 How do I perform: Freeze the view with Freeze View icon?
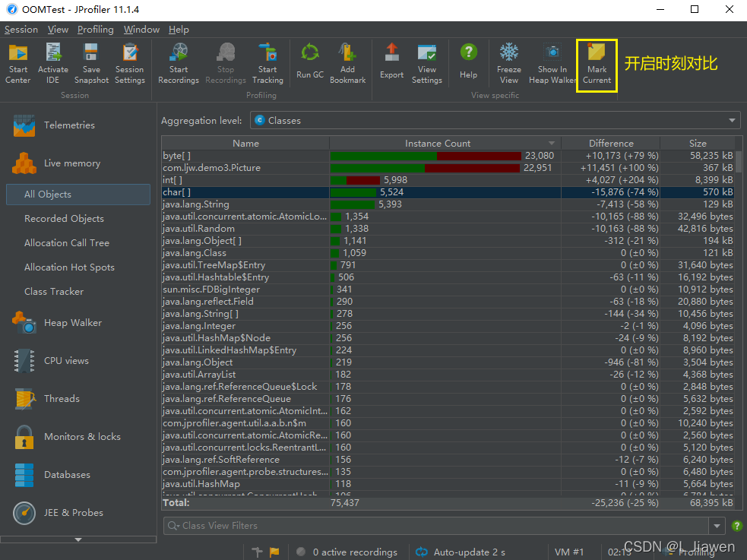click(508, 63)
